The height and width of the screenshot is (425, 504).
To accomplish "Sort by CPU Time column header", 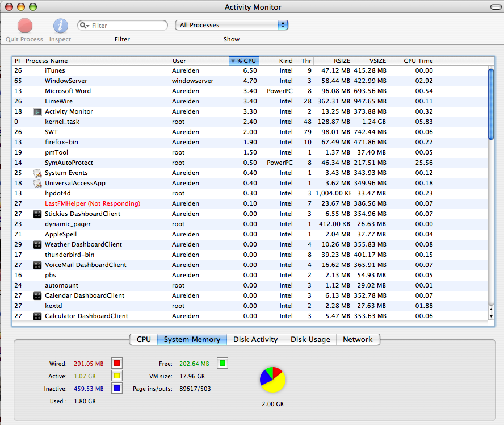I will 411,61.
